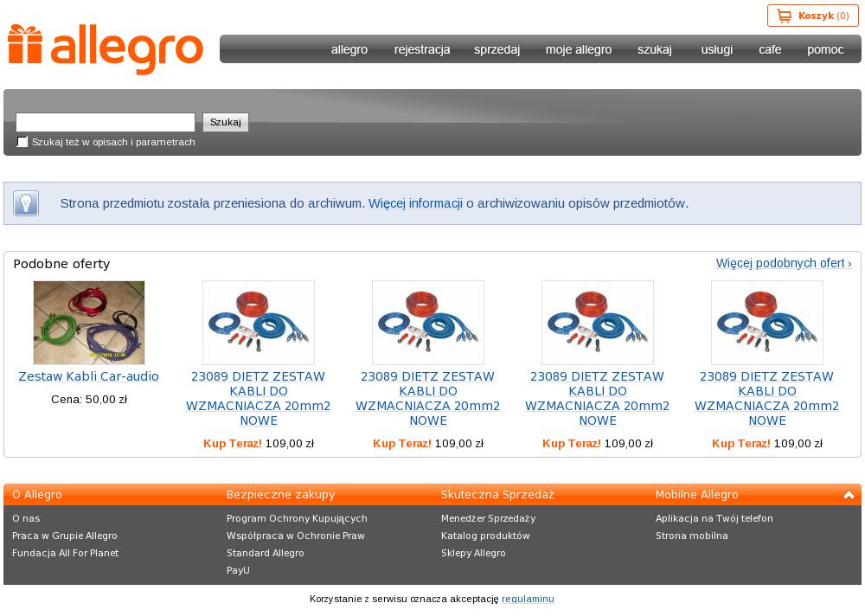Go to rejestracja in top navigation
Image resolution: width=865 pixels, height=616 pixels.
[x=422, y=49]
